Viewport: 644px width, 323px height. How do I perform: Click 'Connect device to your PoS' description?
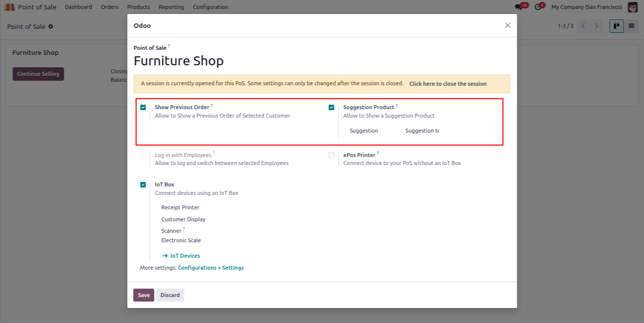coord(402,163)
